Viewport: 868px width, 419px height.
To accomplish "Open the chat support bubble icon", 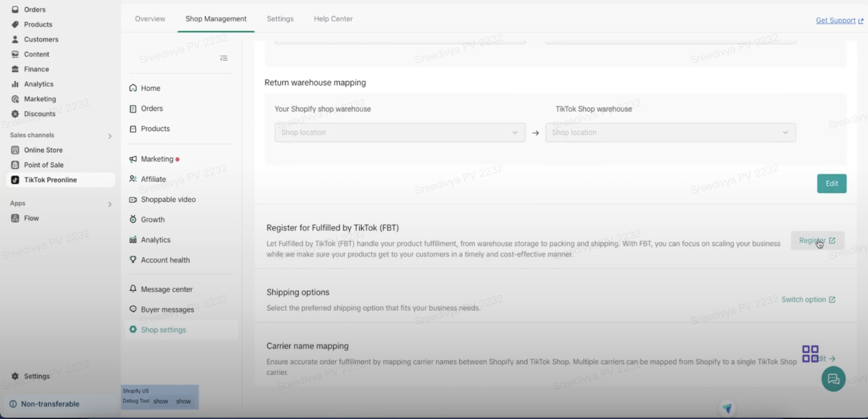I will [x=833, y=379].
